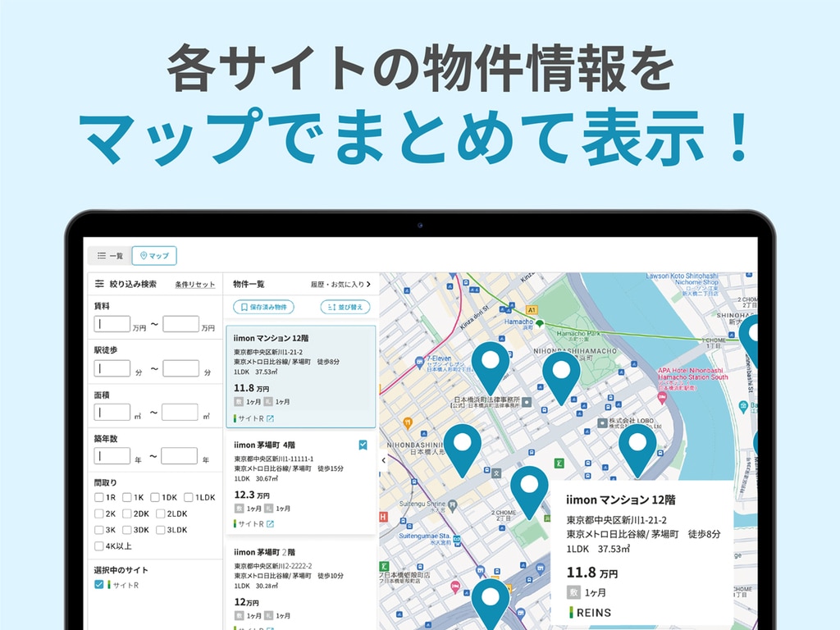Screen dimensions: 840x630
Task: Click bookmark icon on iimon 茅場町 4階 card
Action: [x=363, y=445]
